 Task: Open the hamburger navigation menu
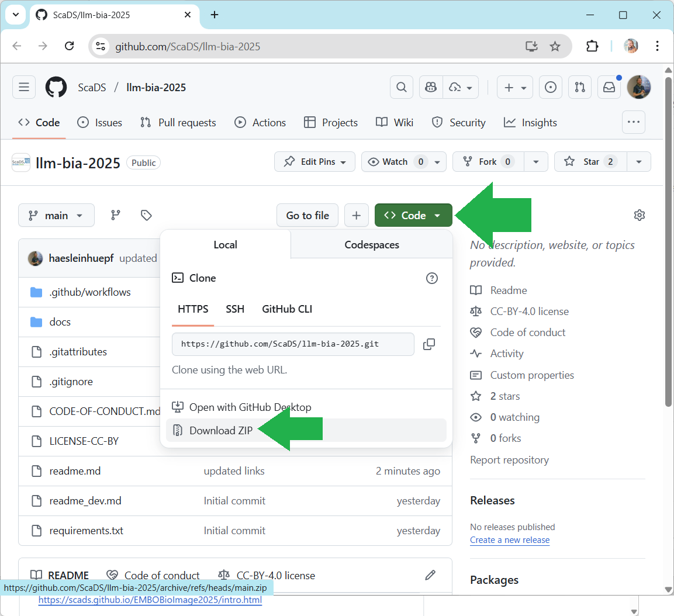[x=24, y=87]
